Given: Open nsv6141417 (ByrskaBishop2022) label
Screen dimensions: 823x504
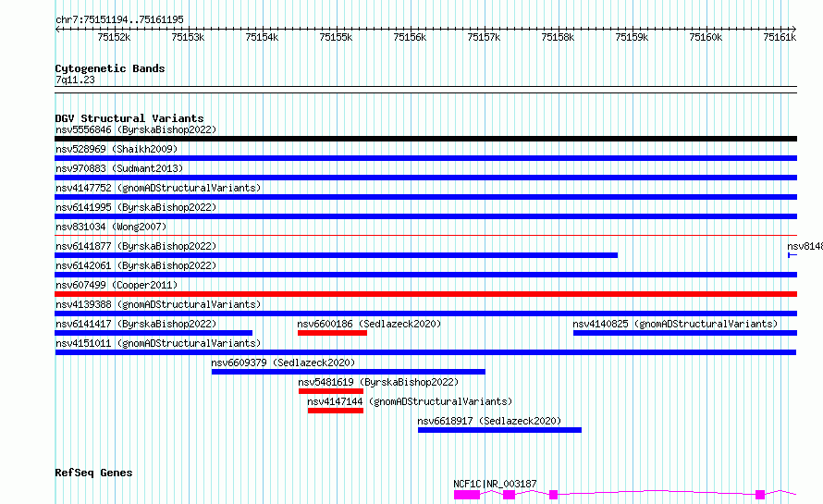Looking at the screenshot, I should pyautogui.click(x=136, y=324).
